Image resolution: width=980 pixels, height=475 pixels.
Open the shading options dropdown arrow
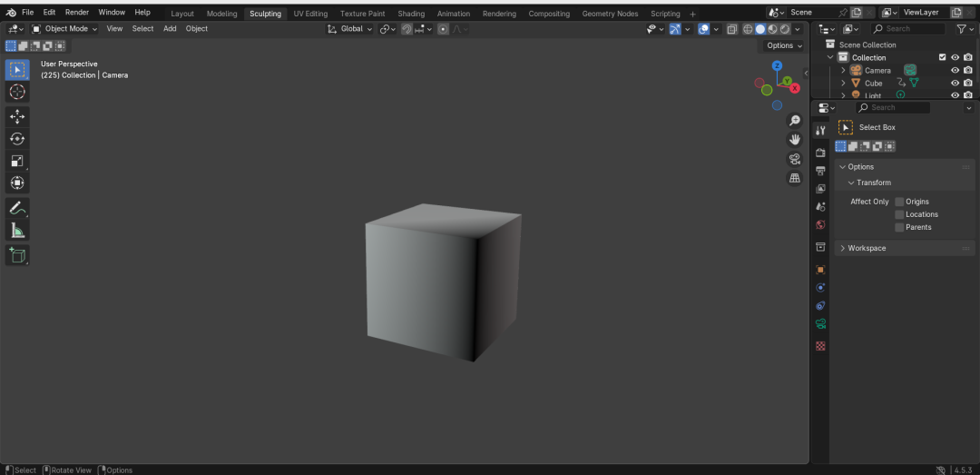[797, 29]
